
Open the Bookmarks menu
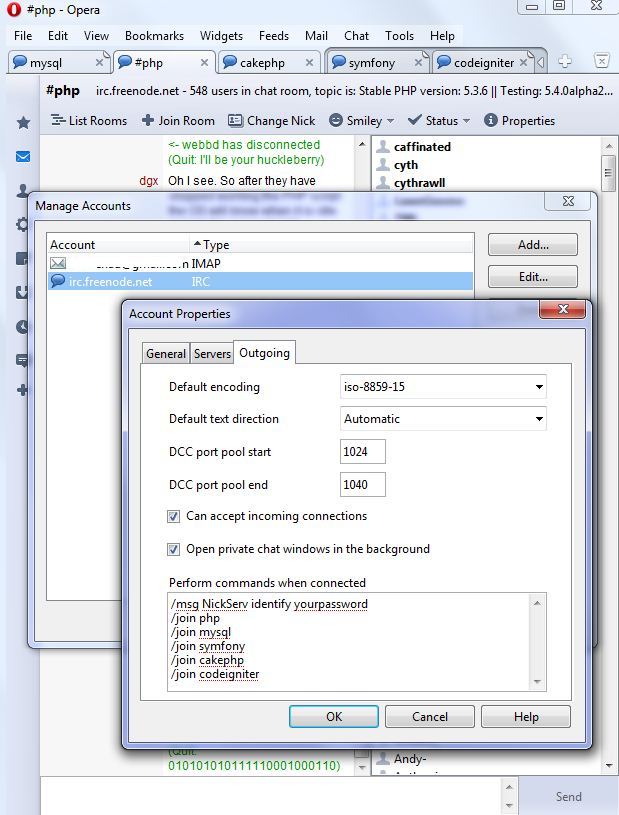tap(154, 36)
